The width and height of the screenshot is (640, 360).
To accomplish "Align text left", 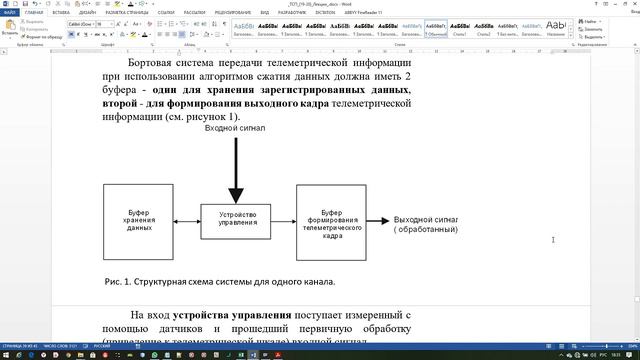I will pos(160,35).
